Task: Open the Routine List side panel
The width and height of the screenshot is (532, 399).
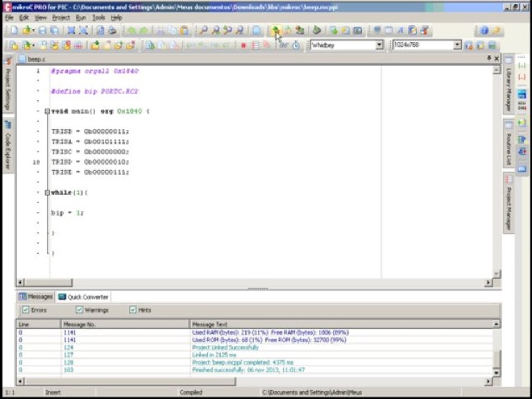Action: [x=509, y=143]
